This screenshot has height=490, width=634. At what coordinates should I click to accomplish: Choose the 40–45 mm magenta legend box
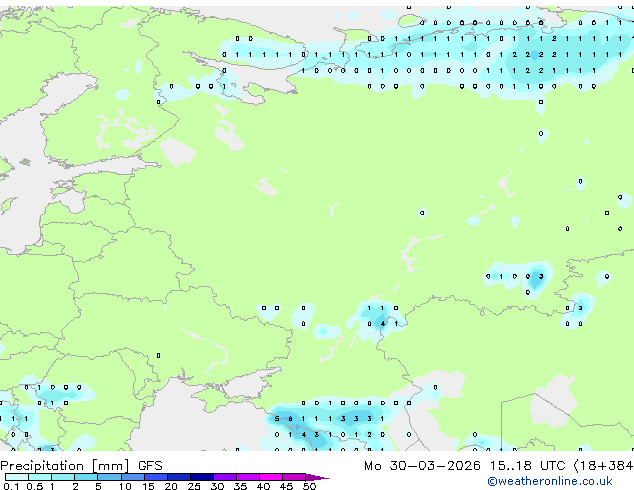click(271, 477)
